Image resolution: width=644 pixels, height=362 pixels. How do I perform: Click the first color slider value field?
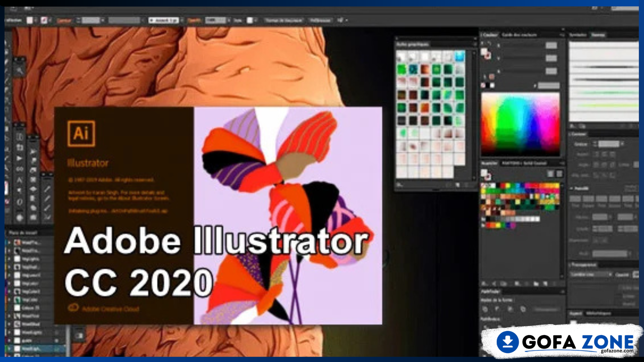click(551, 45)
